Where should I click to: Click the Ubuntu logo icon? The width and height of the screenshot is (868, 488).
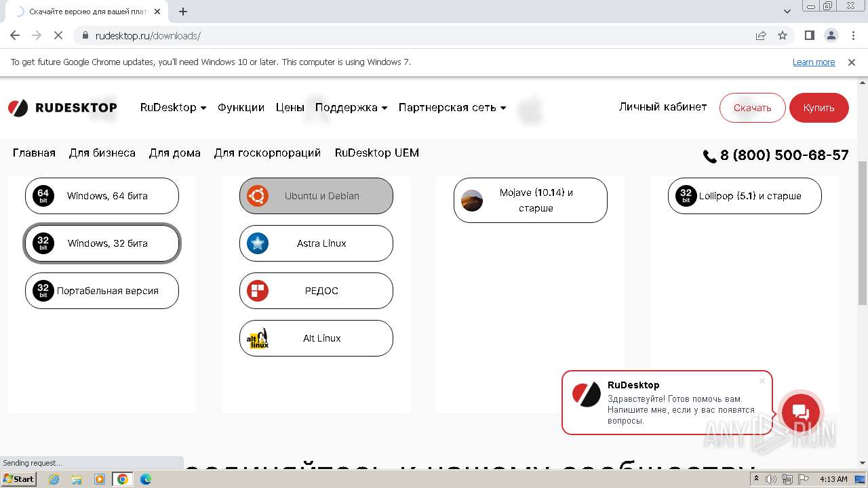[x=258, y=196]
